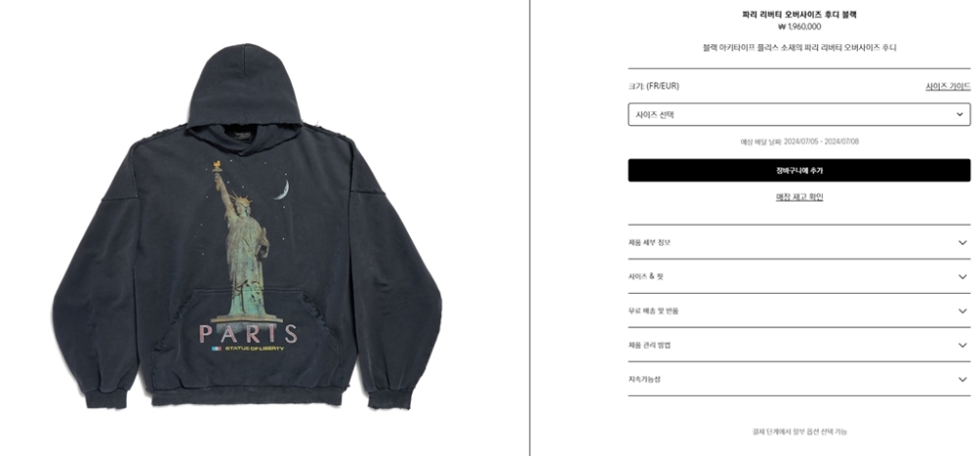Open the 사이즈 선택 size dropdown
The image size is (980, 456).
click(x=799, y=114)
